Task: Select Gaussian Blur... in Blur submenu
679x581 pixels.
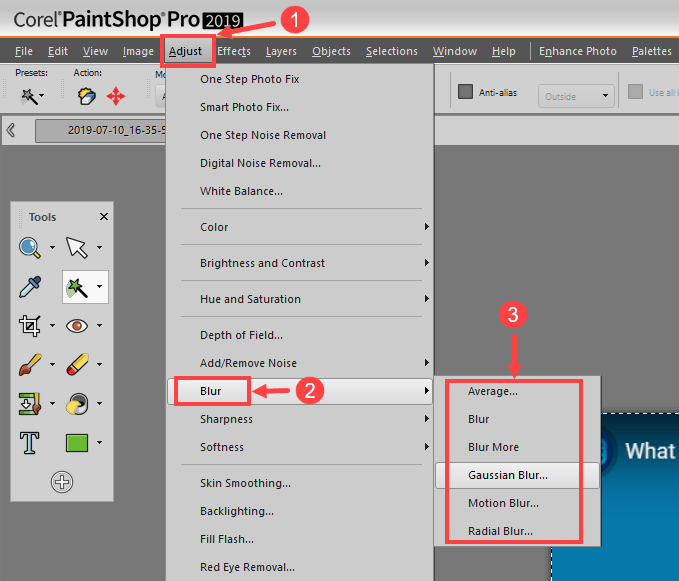Action: pos(517,475)
